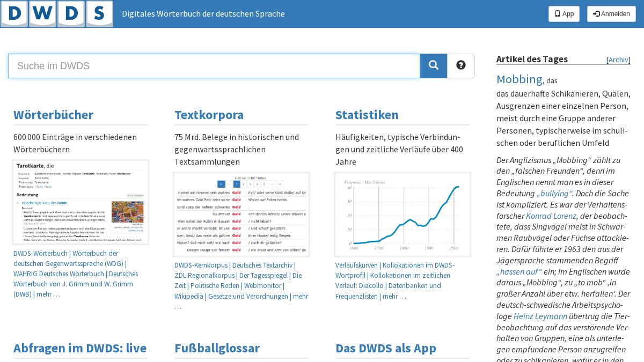Open the Archiv link beside Artikel des Tages
644x362 pixels.
click(x=618, y=60)
